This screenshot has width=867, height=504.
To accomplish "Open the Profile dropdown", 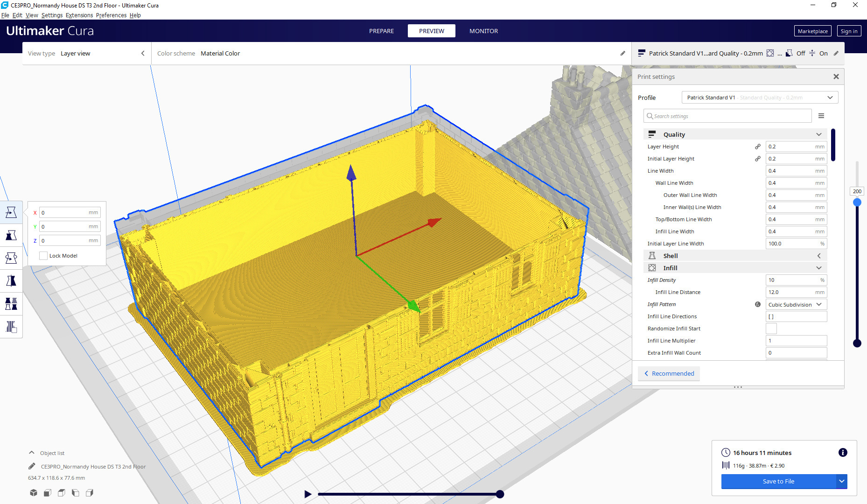I will pos(760,98).
